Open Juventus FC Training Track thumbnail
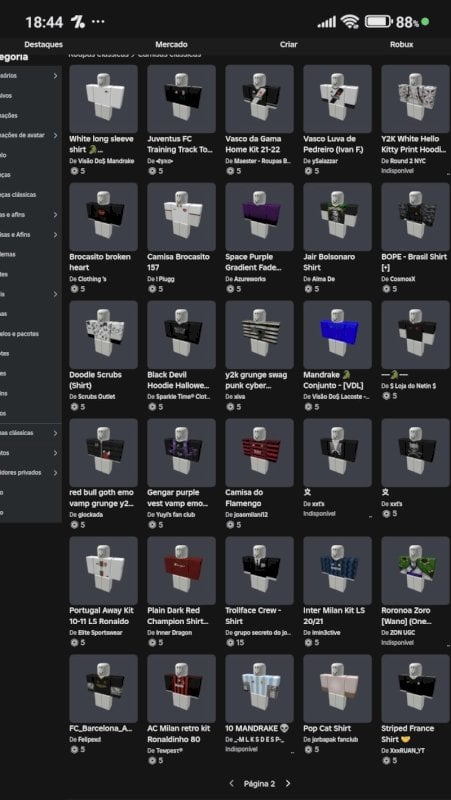Viewport: 451px width, 800px height. point(182,99)
